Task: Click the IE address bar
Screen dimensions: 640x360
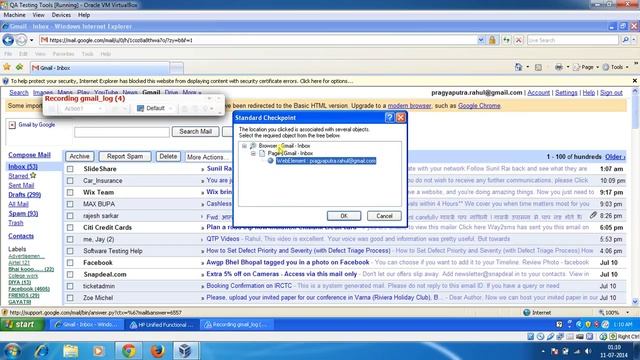Action: [x=259, y=40]
